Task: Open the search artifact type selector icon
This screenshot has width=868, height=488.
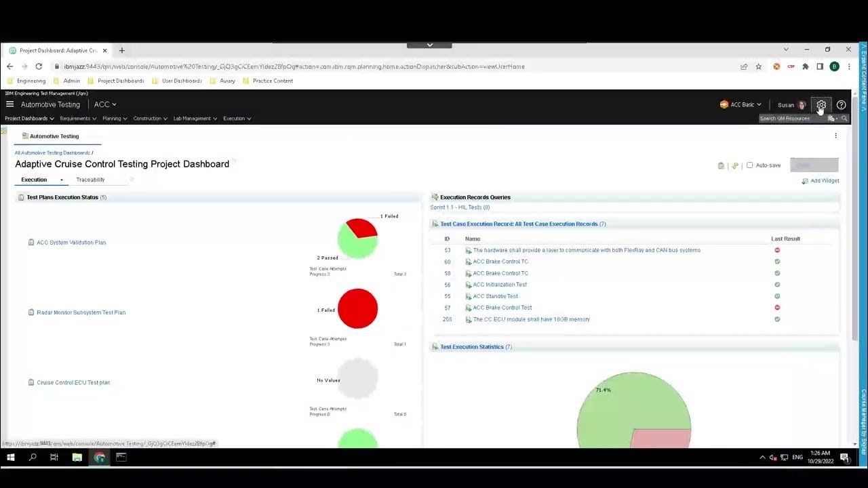Action: point(832,119)
